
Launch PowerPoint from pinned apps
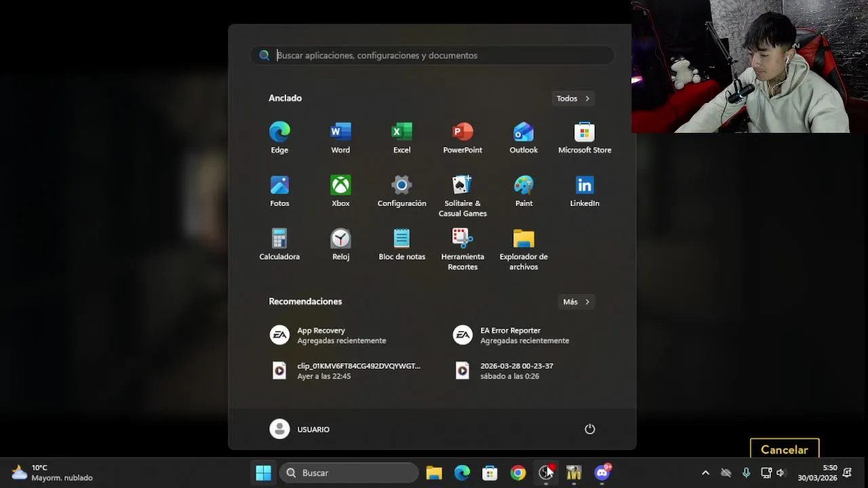click(462, 138)
